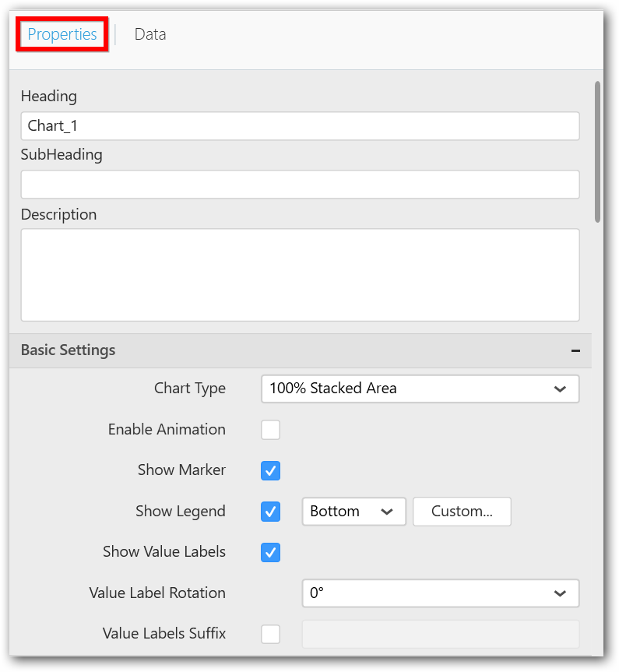Viewport: 619px width, 672px height.
Task: Click the Value Labels Suffix text box
Action: (x=440, y=634)
